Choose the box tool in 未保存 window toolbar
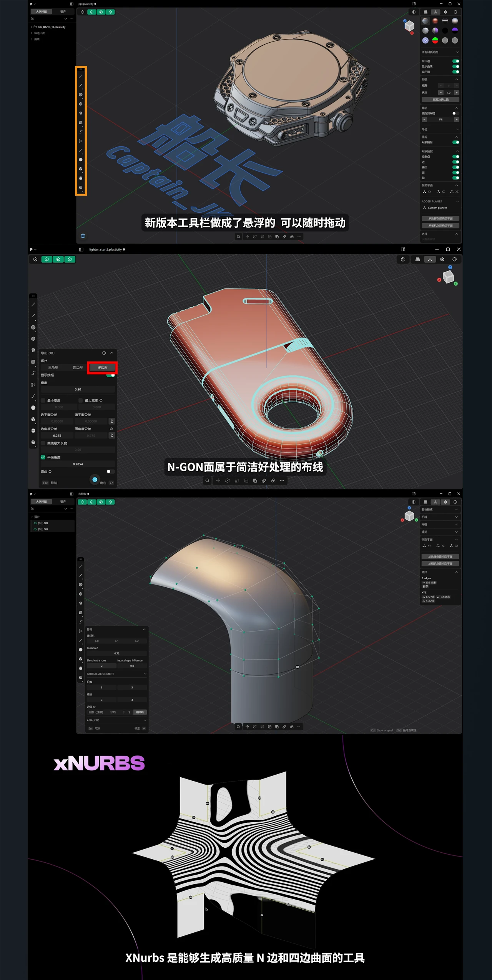The height and width of the screenshot is (980, 492). (81, 659)
